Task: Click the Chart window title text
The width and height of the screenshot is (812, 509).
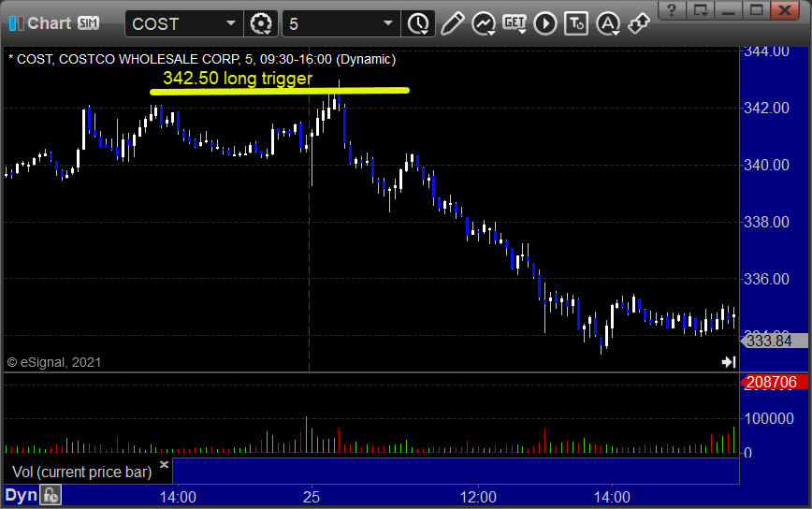Action: 50,22
